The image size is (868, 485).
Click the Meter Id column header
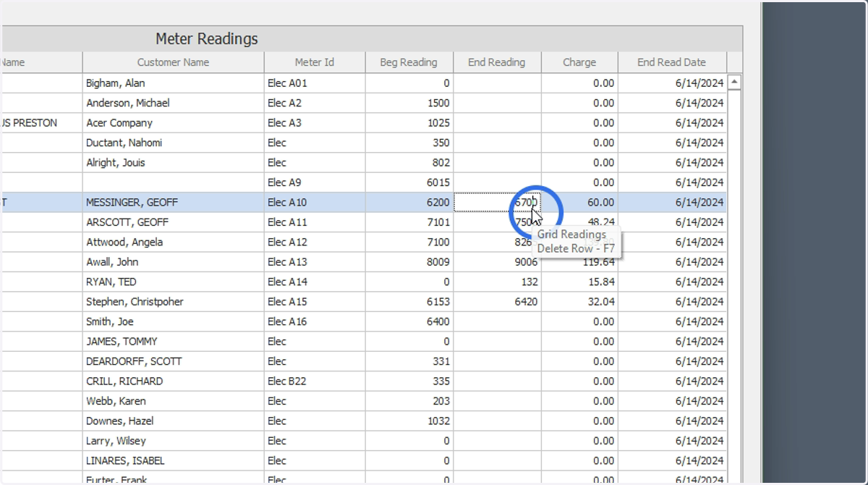(x=315, y=62)
